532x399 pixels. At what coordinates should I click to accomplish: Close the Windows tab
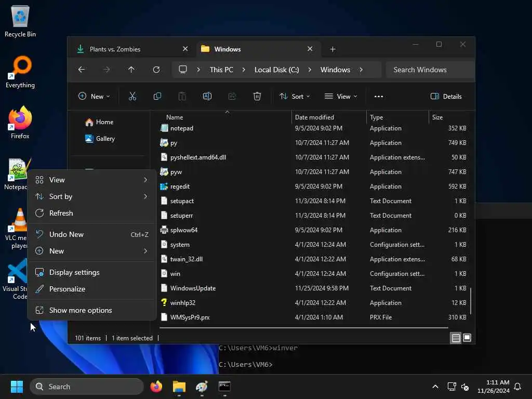point(310,49)
